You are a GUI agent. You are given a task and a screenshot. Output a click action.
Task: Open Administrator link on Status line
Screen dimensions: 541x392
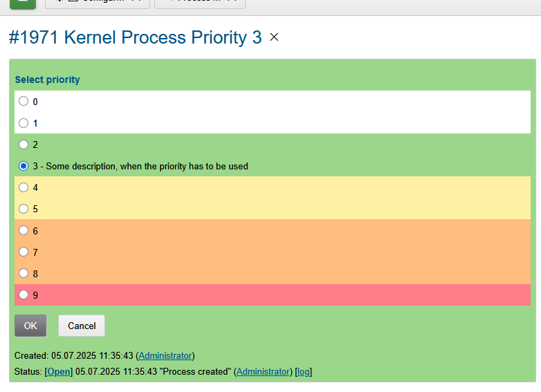(x=263, y=371)
